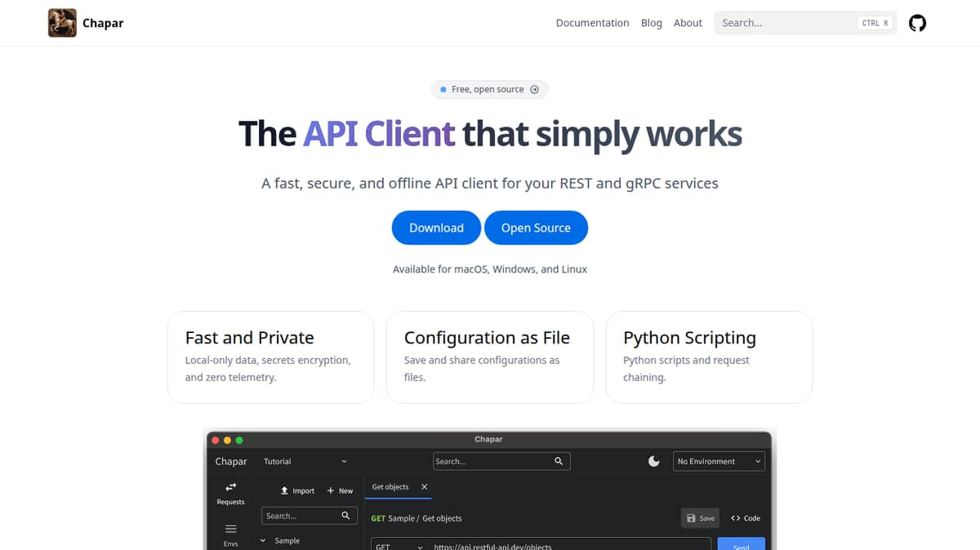Focus the Search field in app preview top bar
980x550 pixels.
tap(501, 461)
